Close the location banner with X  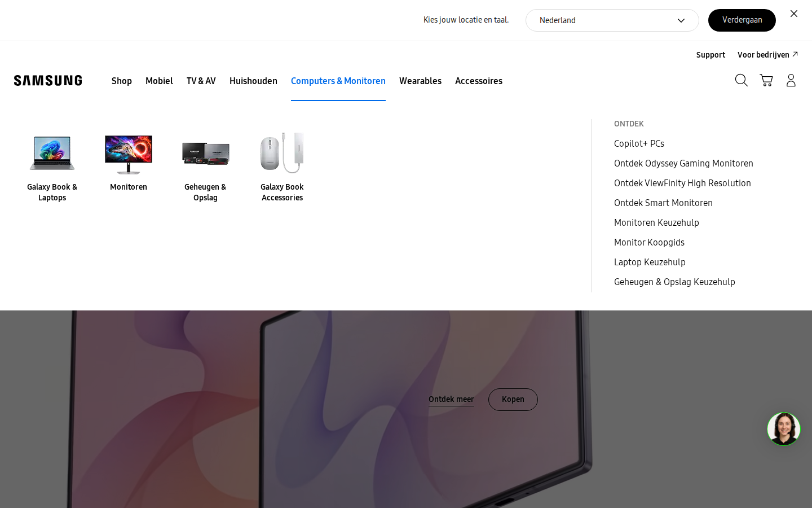[x=794, y=14]
